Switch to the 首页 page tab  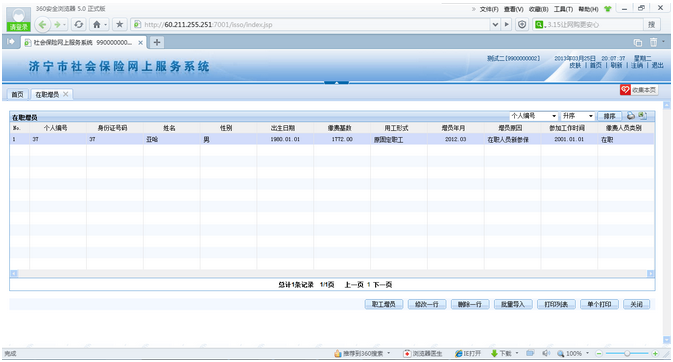tap(17, 94)
